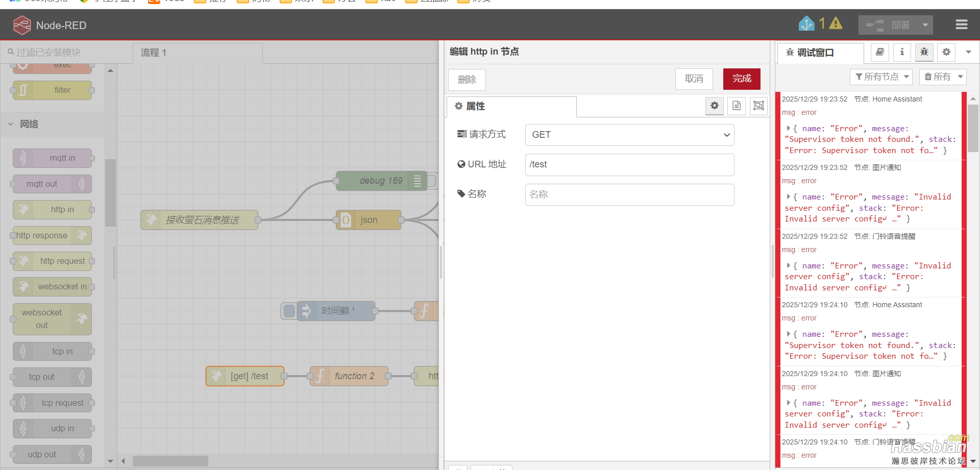This screenshot has height=470, width=980.
Task: Switch to the description tab in edit dialog
Action: (736, 106)
